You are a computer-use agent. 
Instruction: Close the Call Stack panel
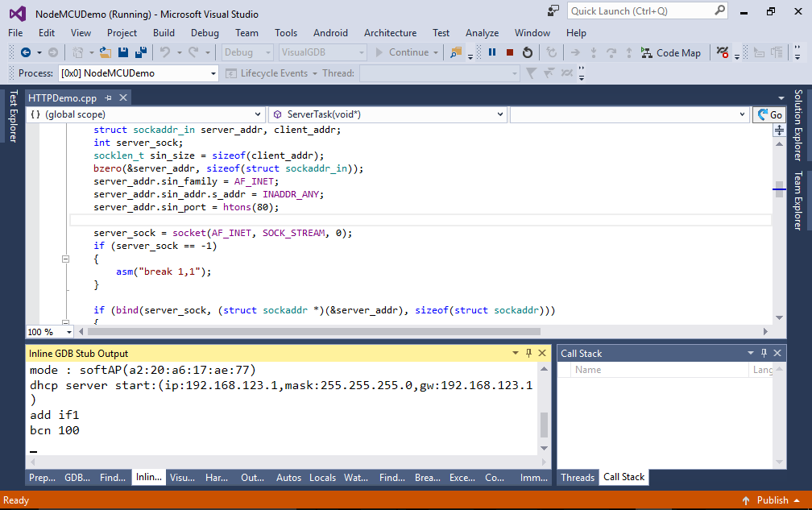(x=777, y=353)
